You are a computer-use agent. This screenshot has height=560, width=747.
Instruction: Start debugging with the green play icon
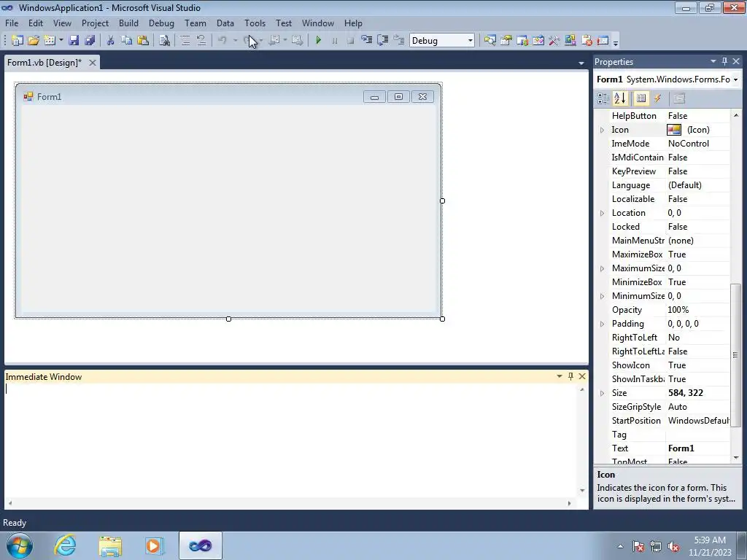tap(318, 41)
